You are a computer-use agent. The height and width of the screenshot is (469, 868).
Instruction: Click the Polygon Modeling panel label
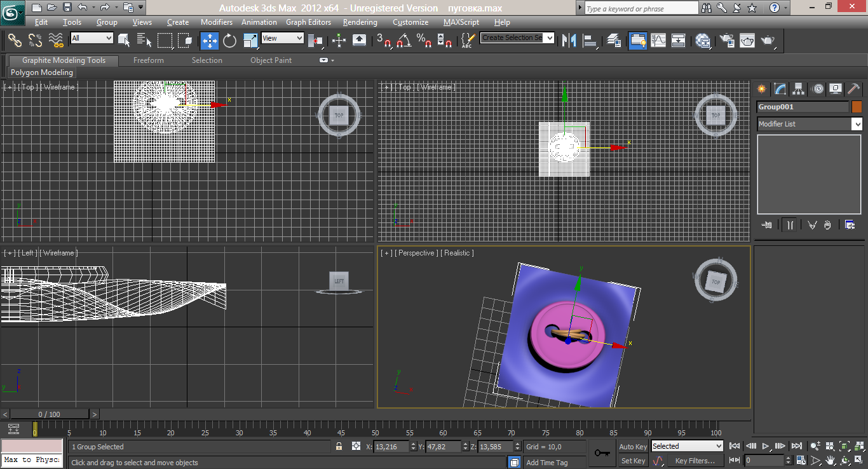click(42, 72)
